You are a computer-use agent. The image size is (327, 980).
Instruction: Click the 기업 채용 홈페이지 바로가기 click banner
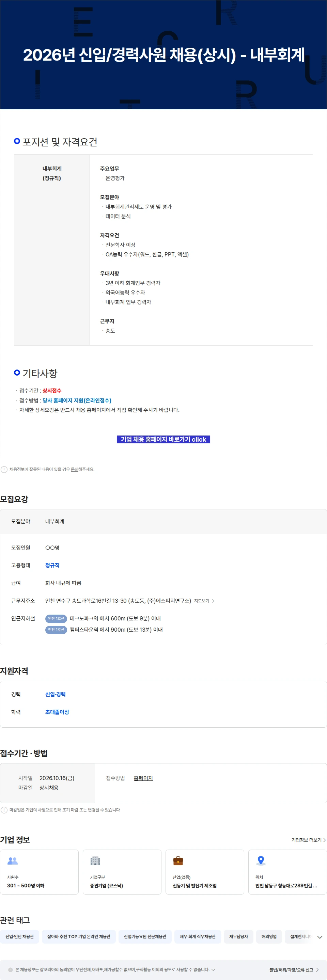pos(163,439)
